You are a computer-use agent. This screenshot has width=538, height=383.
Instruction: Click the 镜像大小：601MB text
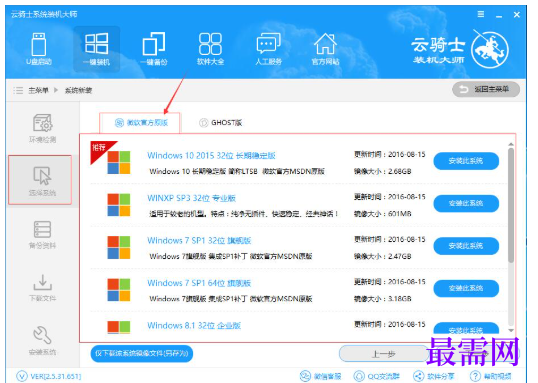[x=383, y=214]
